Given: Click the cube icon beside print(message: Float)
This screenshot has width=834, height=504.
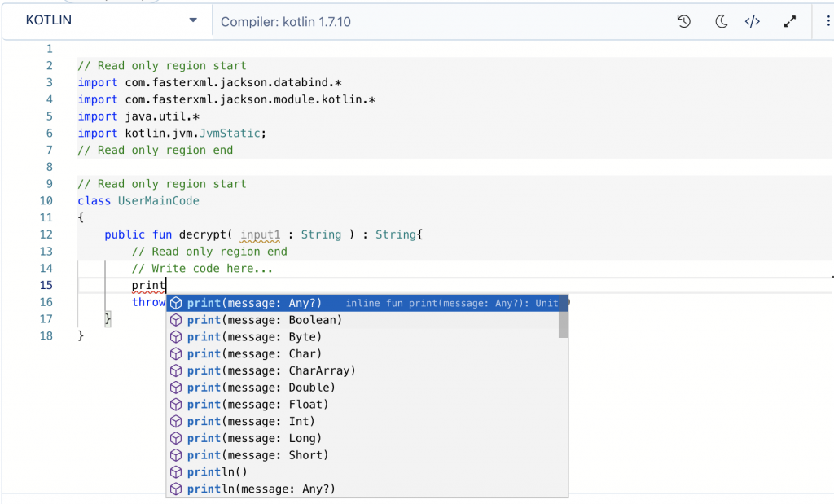Looking at the screenshot, I should (175, 405).
